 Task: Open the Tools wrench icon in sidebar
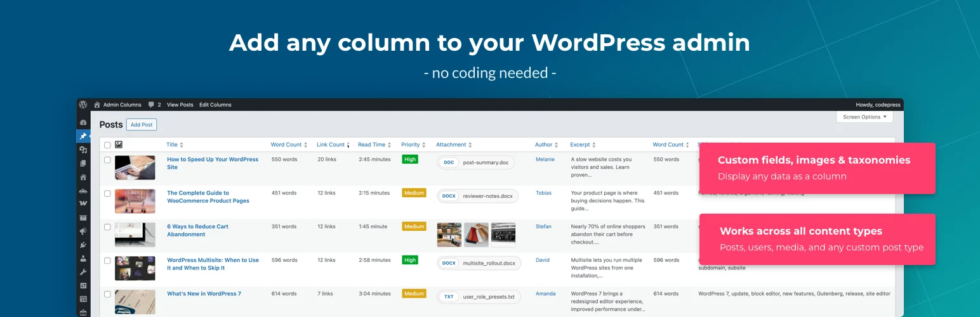click(83, 272)
